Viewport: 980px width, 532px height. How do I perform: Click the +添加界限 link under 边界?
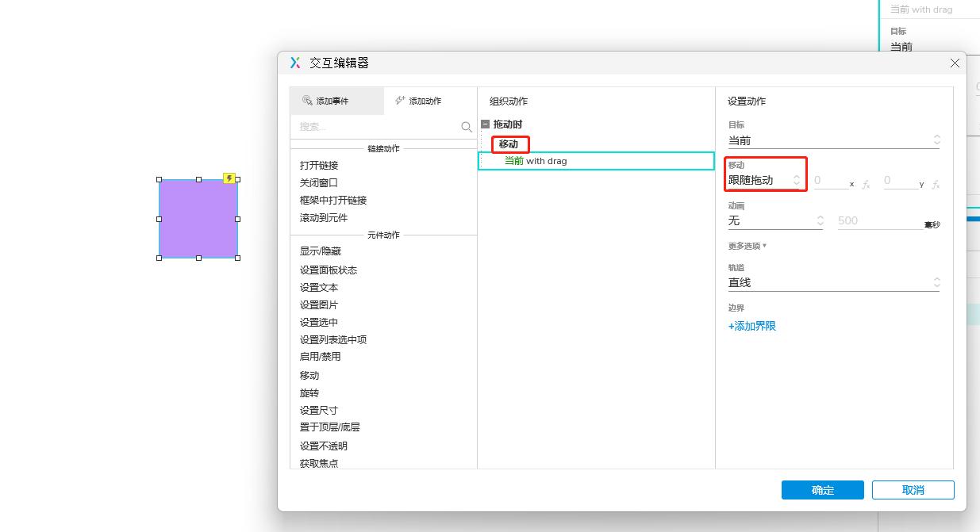[x=751, y=325]
